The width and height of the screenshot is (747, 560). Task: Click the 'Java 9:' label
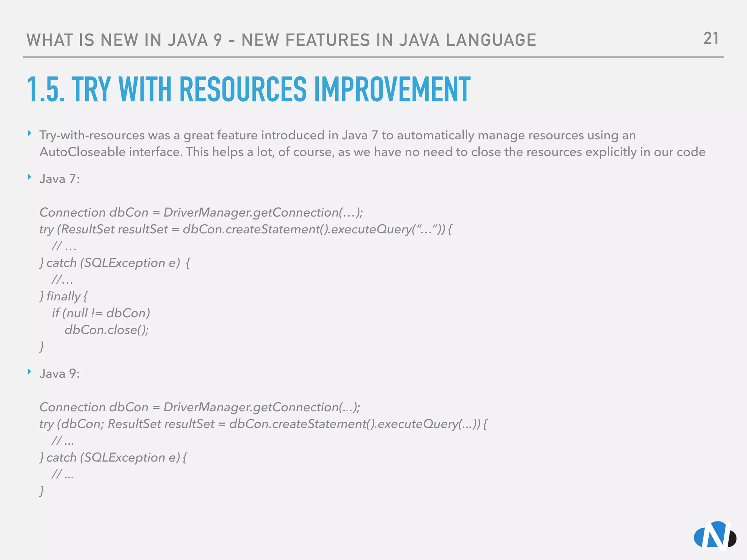tap(59, 374)
